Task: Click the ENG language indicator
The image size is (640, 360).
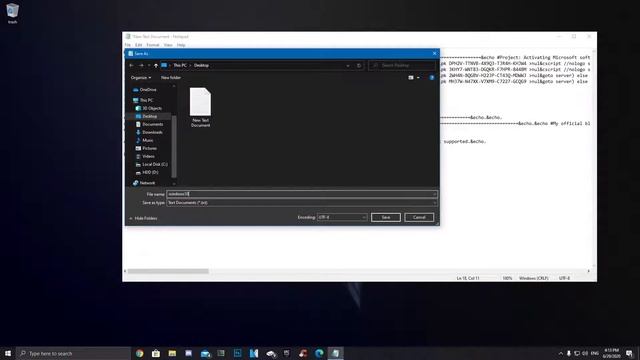Action: (x=595, y=353)
